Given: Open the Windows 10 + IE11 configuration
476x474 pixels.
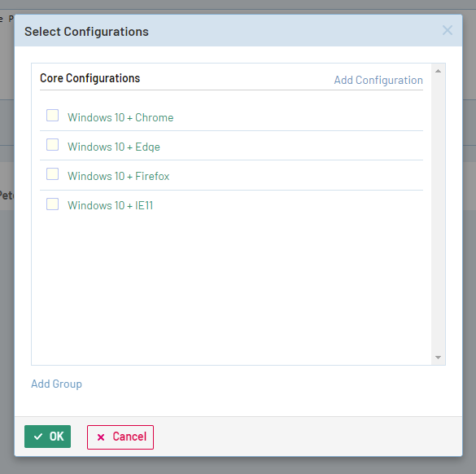Looking at the screenshot, I should click(110, 206).
